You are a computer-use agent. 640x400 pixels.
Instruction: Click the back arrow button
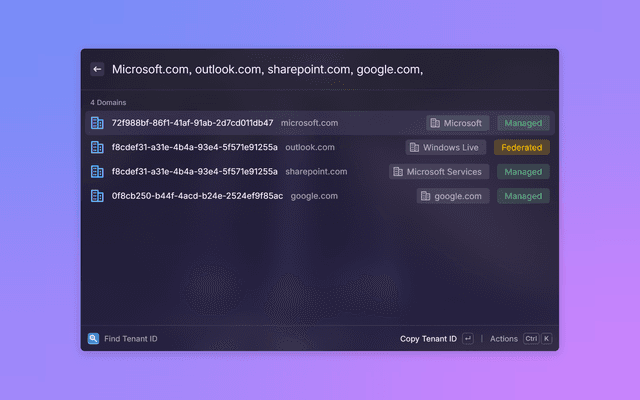click(97, 69)
